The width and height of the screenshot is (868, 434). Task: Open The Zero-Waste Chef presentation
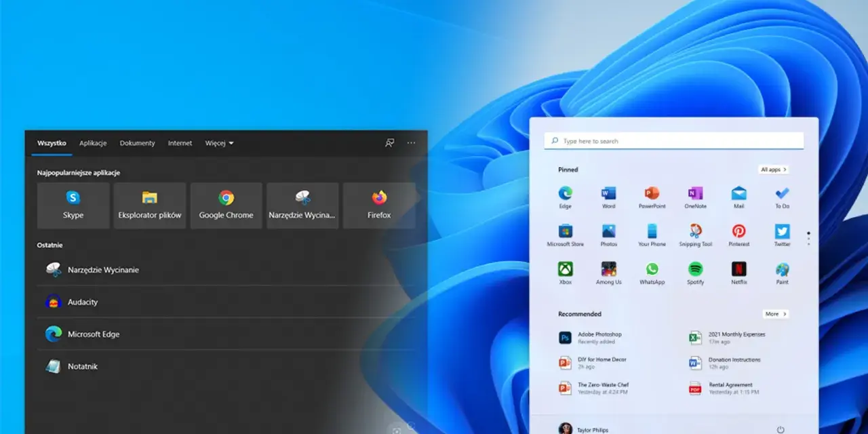click(594, 388)
